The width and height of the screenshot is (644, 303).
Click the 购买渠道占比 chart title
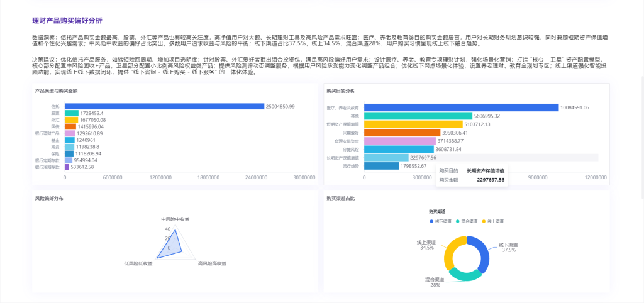(341, 198)
